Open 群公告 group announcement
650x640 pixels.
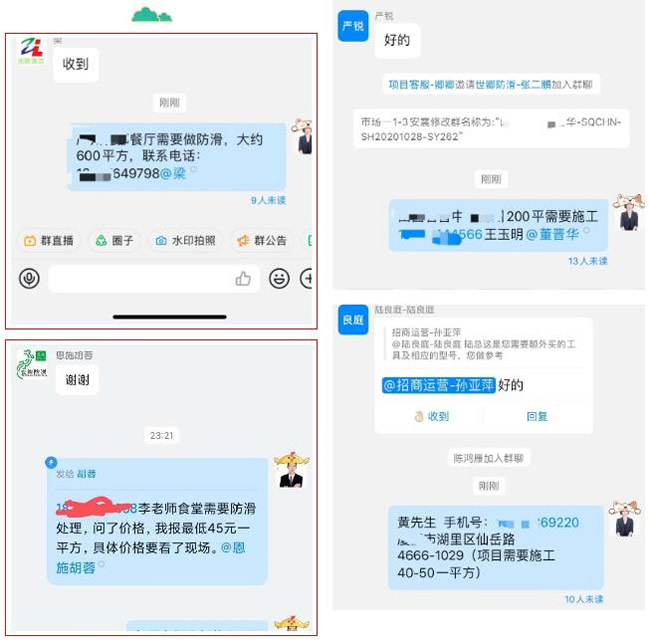[262, 240]
